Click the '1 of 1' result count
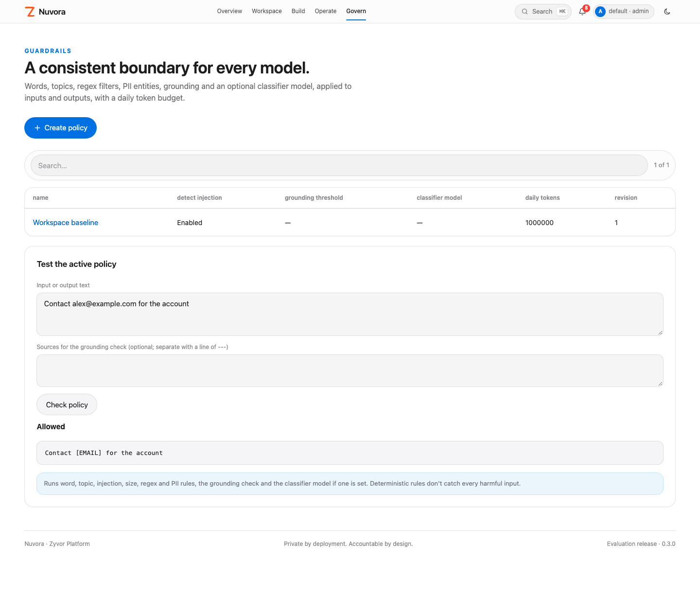Viewport: 700px width, 595px height. tap(662, 165)
